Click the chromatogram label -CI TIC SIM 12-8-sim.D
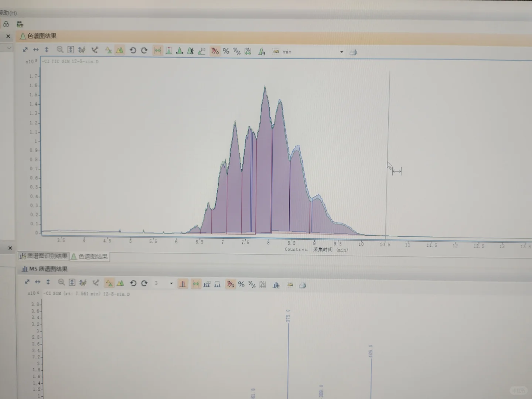This screenshot has height=399, width=532. click(70, 61)
